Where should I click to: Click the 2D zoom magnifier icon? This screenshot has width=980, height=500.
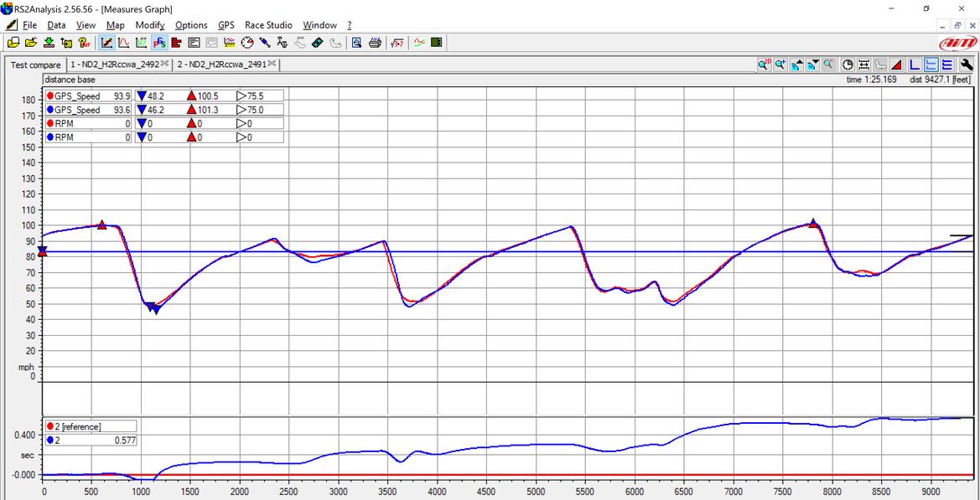764,64
